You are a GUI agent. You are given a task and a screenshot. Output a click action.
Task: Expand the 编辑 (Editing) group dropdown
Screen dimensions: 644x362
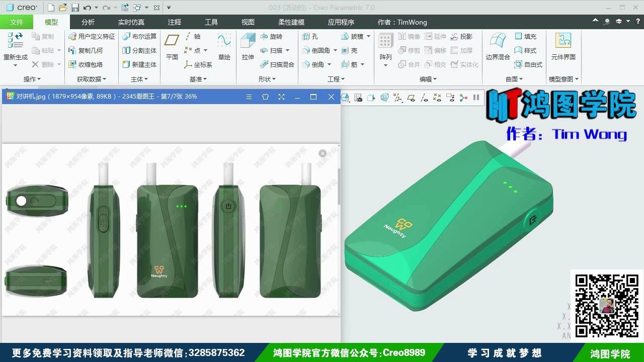[x=428, y=79]
